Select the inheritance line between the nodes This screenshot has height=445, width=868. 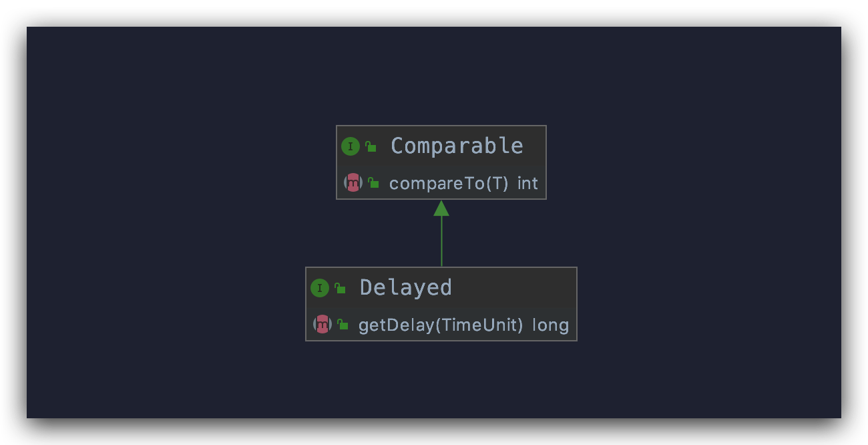point(441,242)
